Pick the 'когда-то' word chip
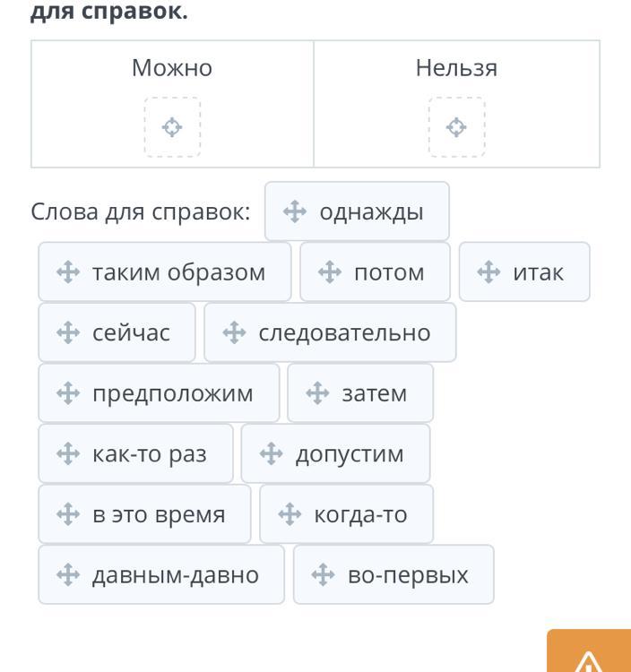The image size is (631, 672). (x=346, y=514)
